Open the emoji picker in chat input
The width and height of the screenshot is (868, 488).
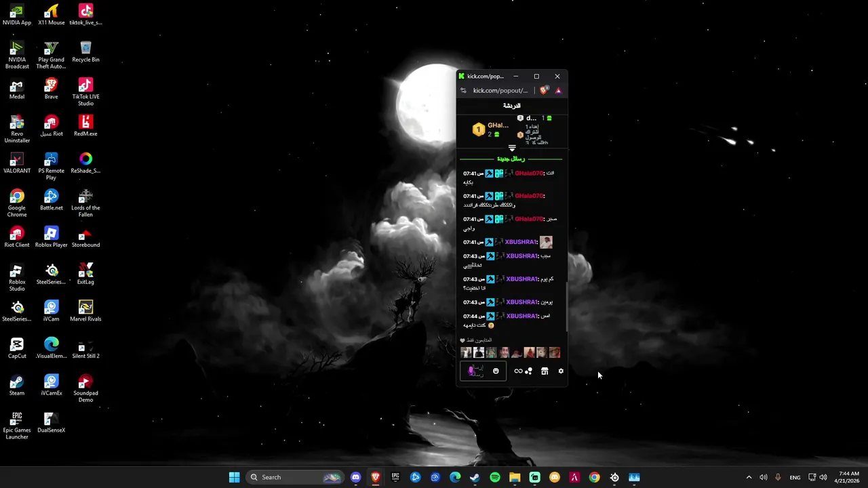(496, 371)
